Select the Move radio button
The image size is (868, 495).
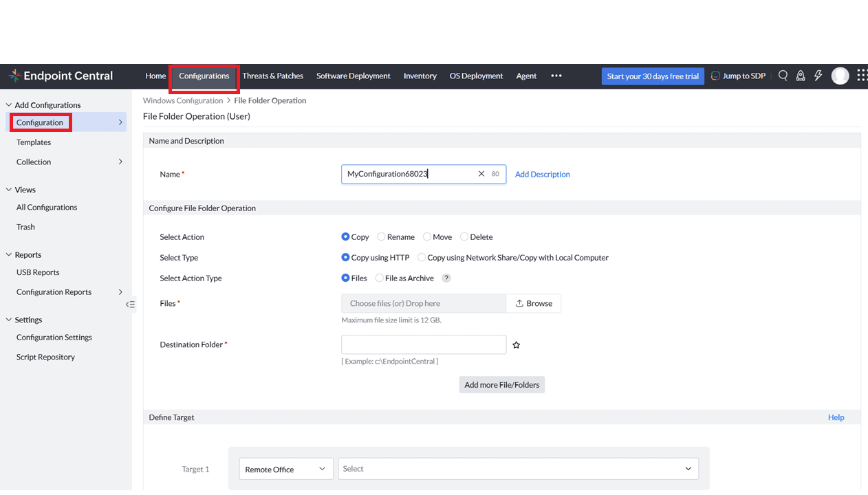[427, 236]
